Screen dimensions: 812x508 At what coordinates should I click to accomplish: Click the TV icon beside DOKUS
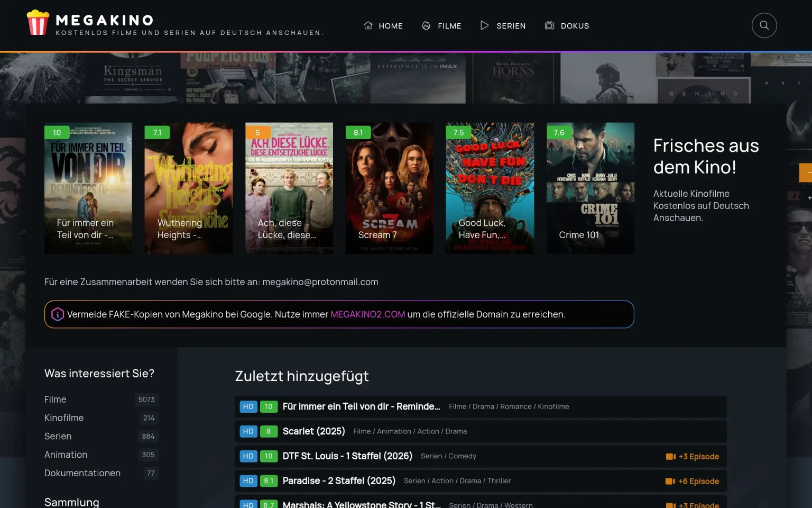pyautogui.click(x=550, y=25)
